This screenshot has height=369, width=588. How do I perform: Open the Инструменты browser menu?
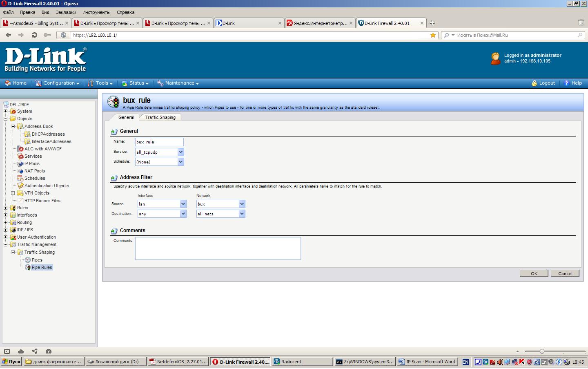coord(96,12)
